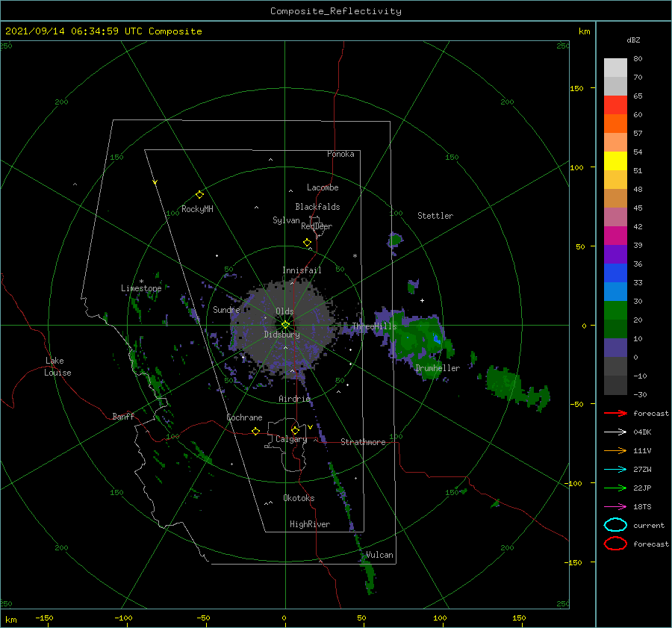Select the cyan current ellipse legend icon

pyautogui.click(x=615, y=525)
